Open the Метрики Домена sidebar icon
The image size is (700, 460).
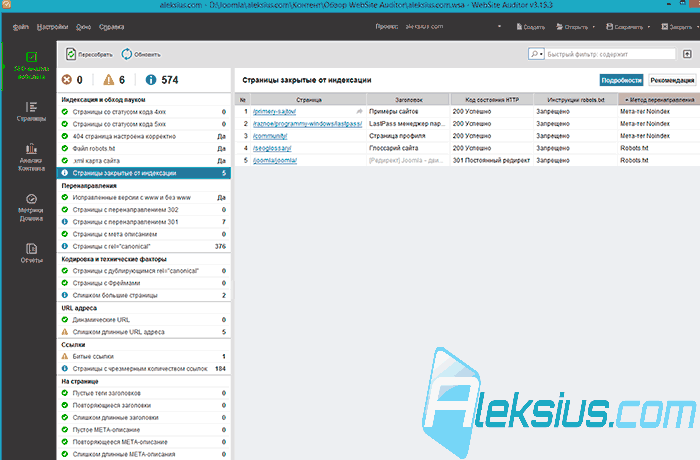(31, 199)
